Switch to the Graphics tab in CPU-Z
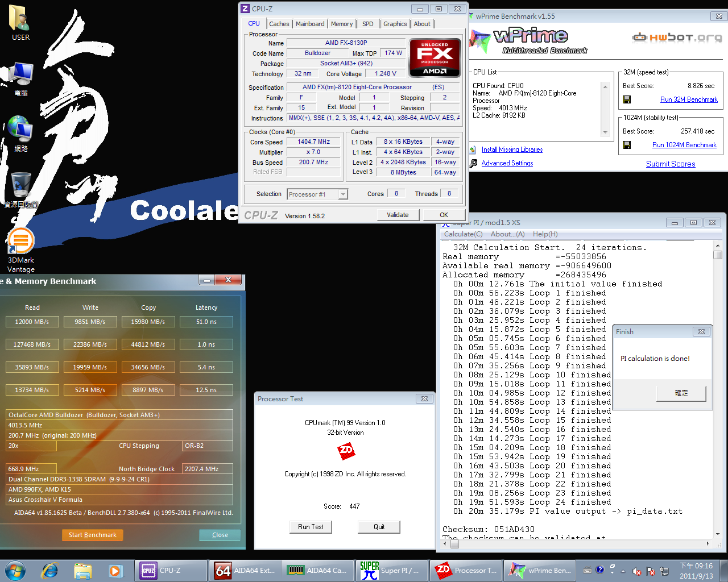 pos(395,24)
